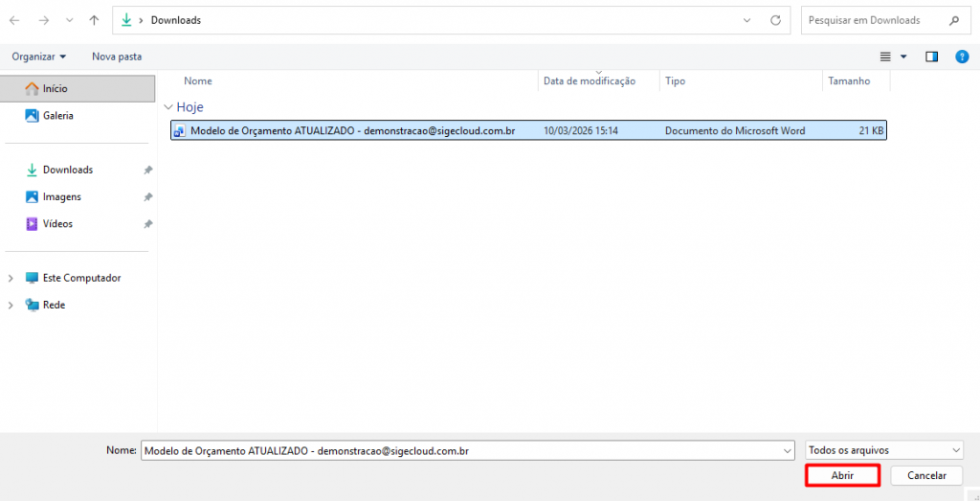Click the search magnifier icon
The image size is (980, 501).
pyautogui.click(x=953, y=20)
